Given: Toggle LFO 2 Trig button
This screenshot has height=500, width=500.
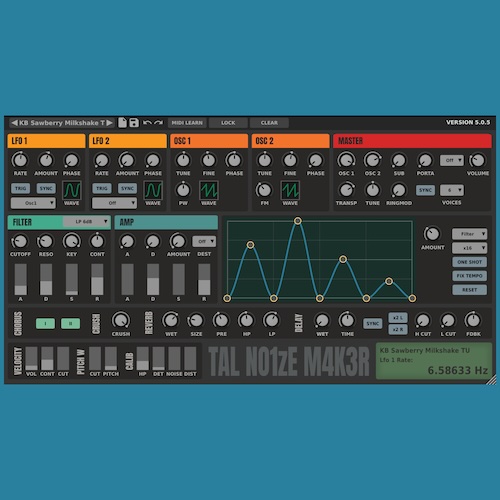Looking at the screenshot, I should [102, 188].
